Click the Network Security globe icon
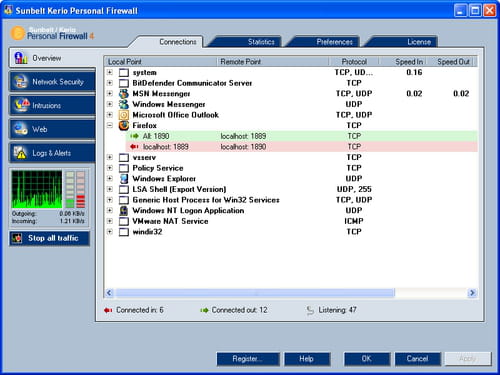This screenshot has height=375, width=500. tap(21, 82)
